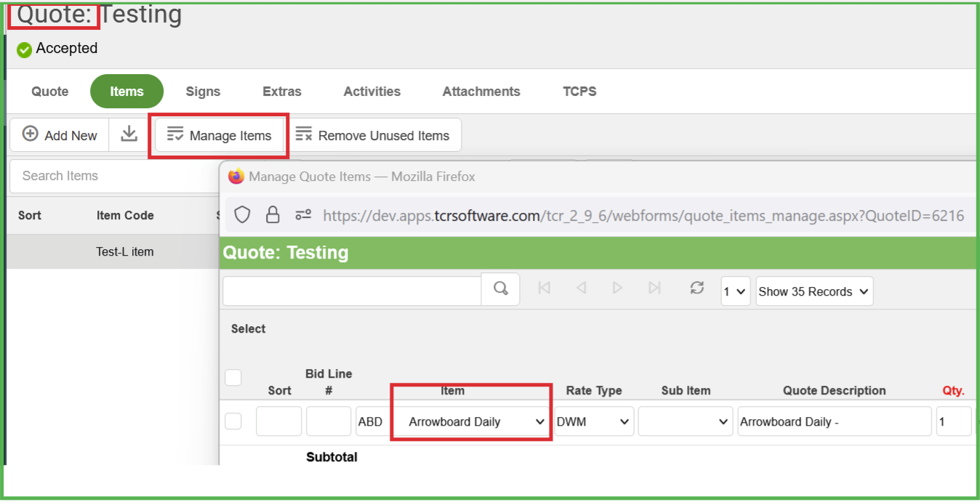
Task: Check the select-all checkbox in the header
Action: pyautogui.click(x=233, y=377)
